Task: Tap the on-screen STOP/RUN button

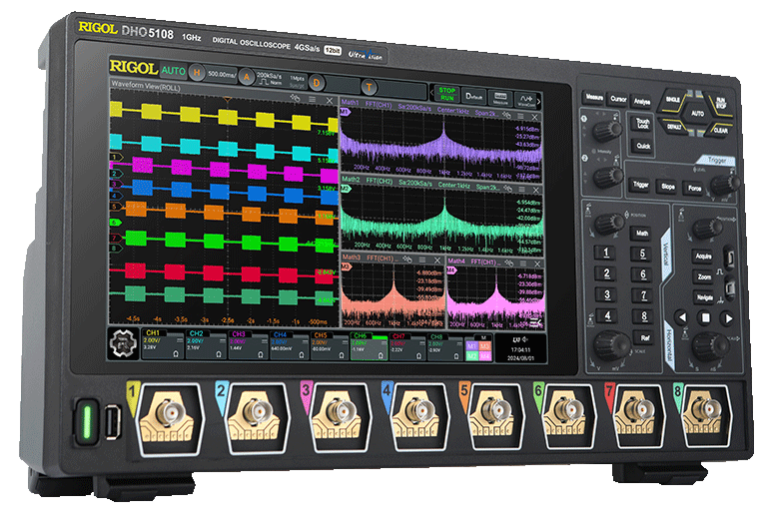Action: tap(446, 94)
